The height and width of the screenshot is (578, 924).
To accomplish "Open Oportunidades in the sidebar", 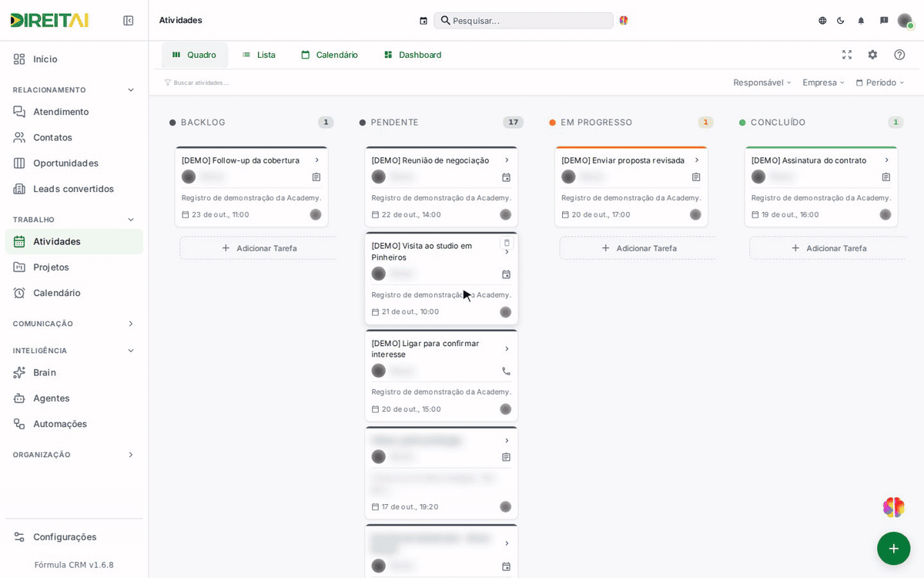I will (74, 163).
